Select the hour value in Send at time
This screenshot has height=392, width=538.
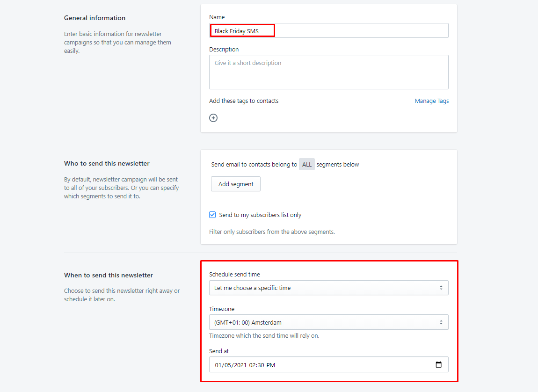click(x=253, y=365)
